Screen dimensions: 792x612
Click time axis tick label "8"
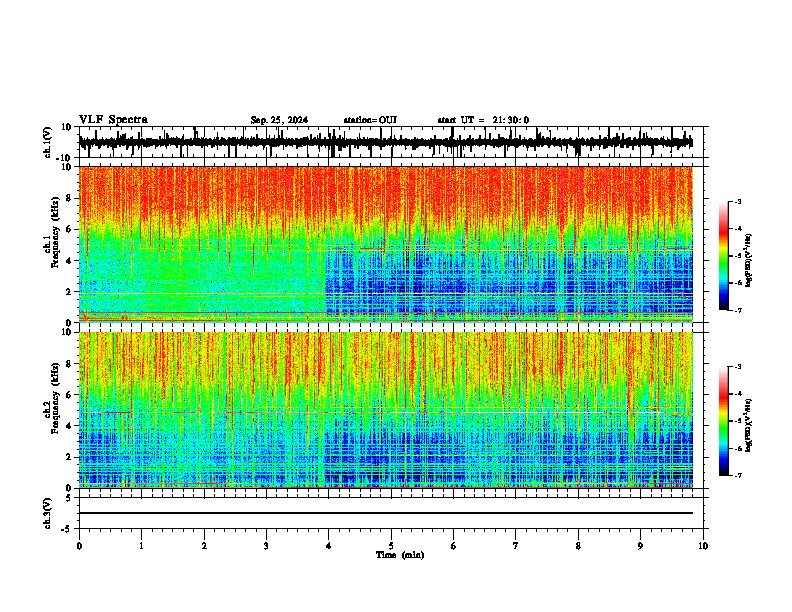(x=578, y=546)
